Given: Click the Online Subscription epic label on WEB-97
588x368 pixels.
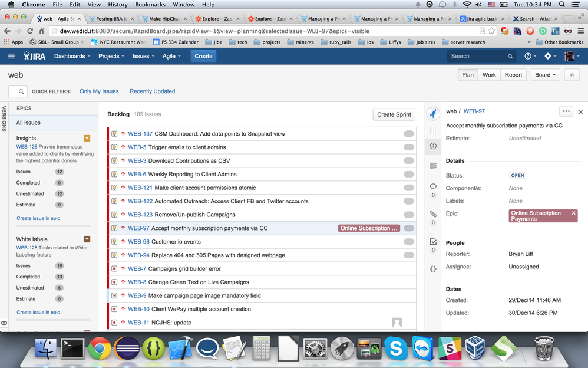Looking at the screenshot, I should point(369,228).
